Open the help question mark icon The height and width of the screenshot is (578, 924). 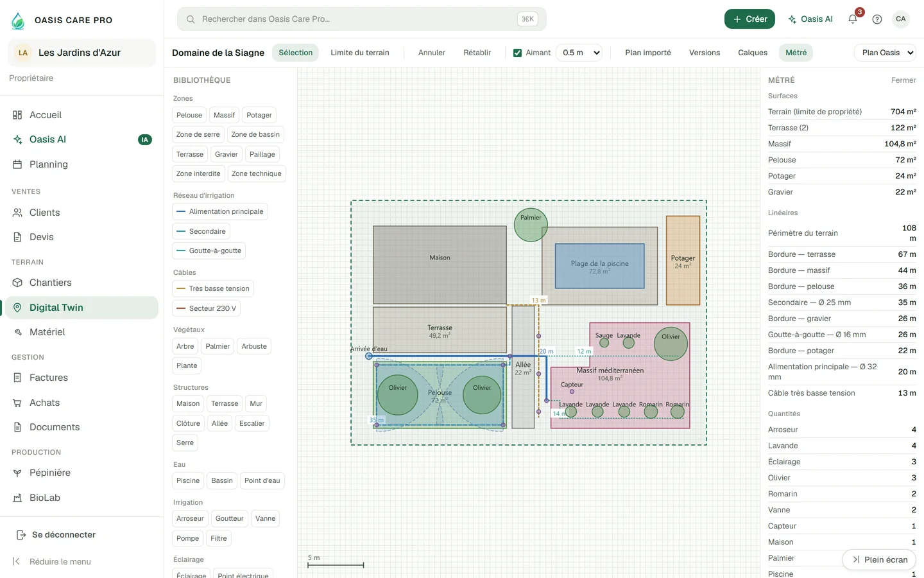(877, 19)
